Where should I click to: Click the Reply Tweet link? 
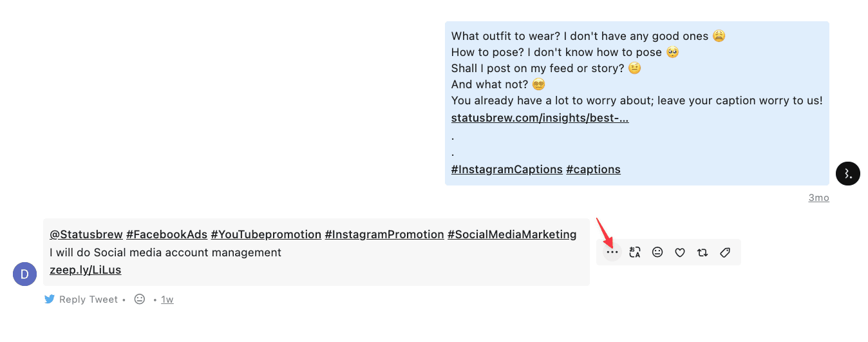click(x=88, y=299)
